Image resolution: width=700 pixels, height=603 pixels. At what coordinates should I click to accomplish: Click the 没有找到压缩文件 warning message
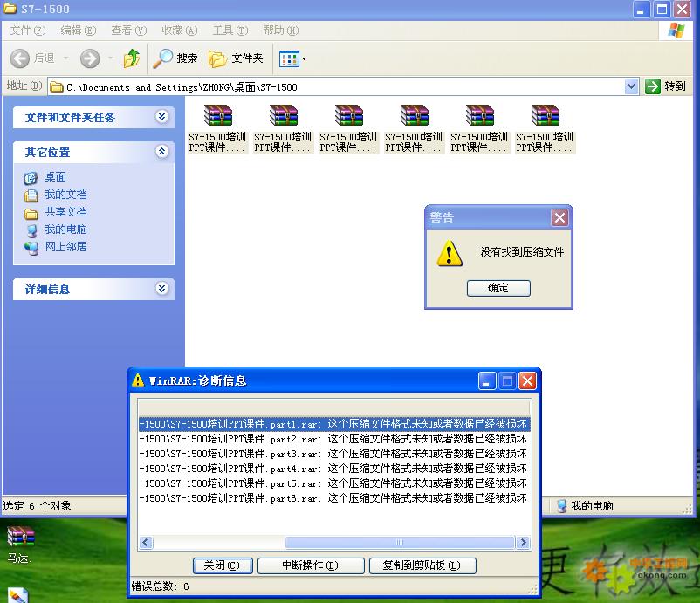click(x=522, y=252)
